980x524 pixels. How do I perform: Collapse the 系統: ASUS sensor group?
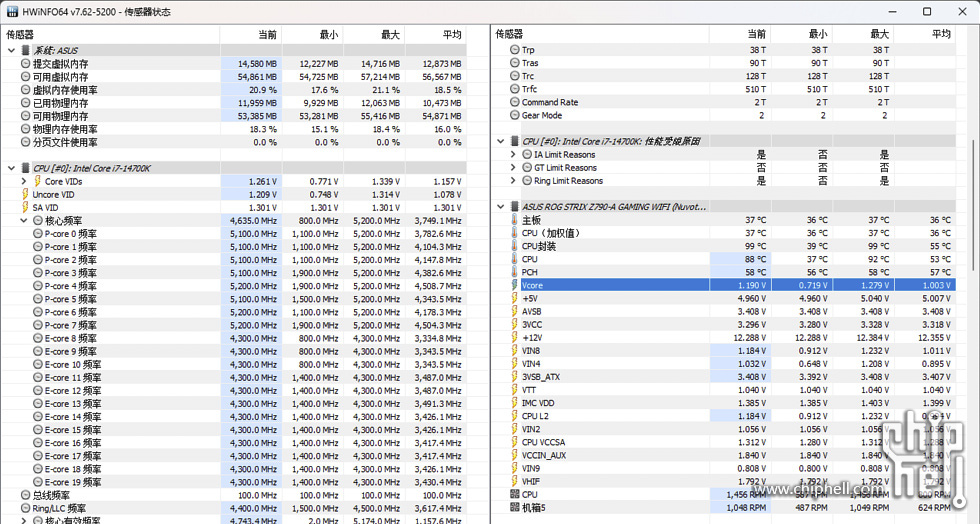click(11, 51)
